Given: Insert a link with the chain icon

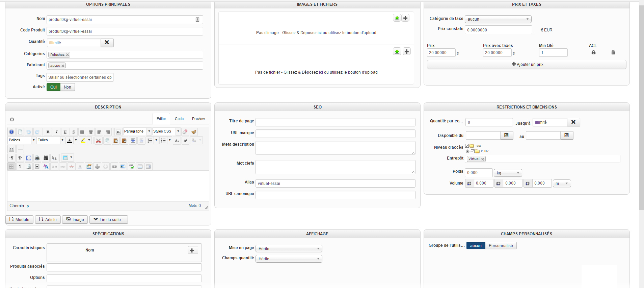Looking at the screenshot, I should 114,166.
